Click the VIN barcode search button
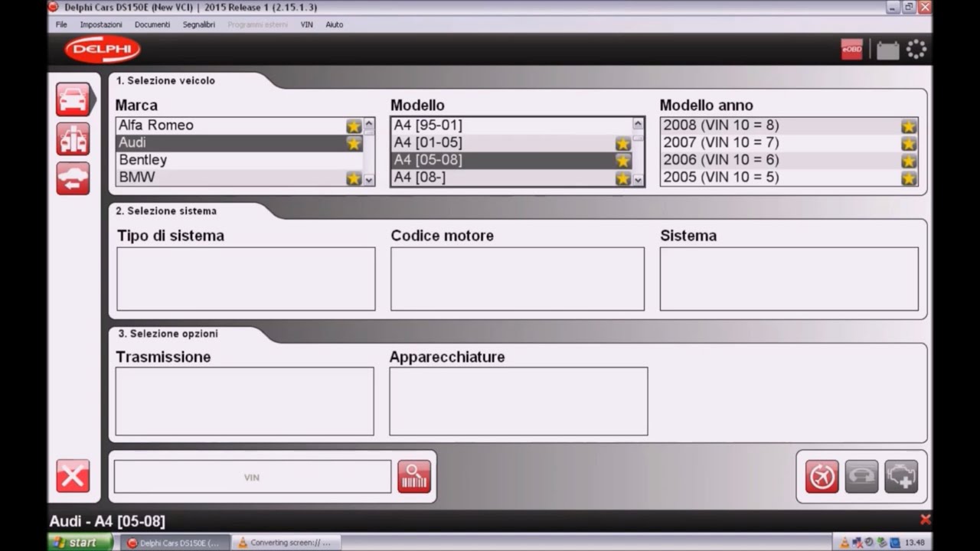Image resolution: width=980 pixels, height=551 pixels. tap(414, 477)
